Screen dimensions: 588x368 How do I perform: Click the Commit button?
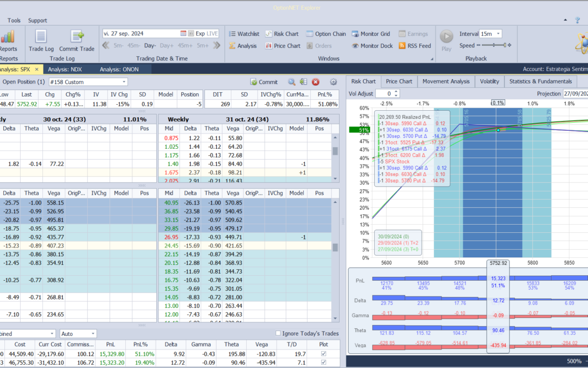264,82
